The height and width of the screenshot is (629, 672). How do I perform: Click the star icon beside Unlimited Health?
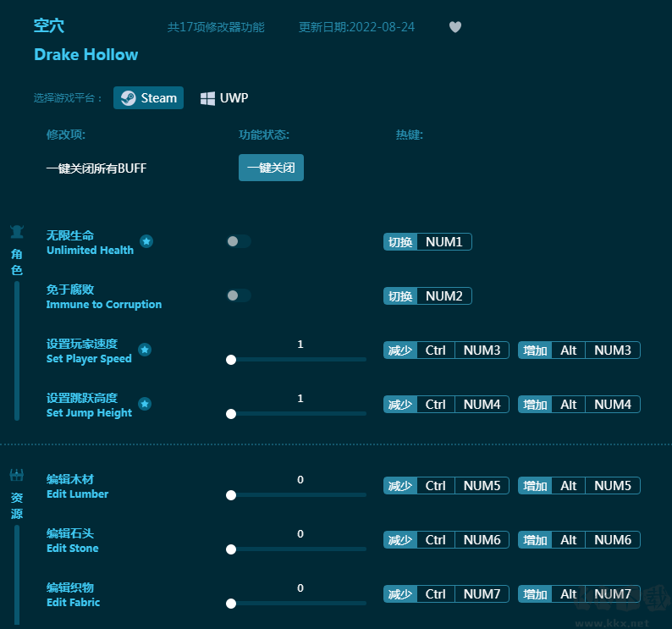tap(146, 242)
